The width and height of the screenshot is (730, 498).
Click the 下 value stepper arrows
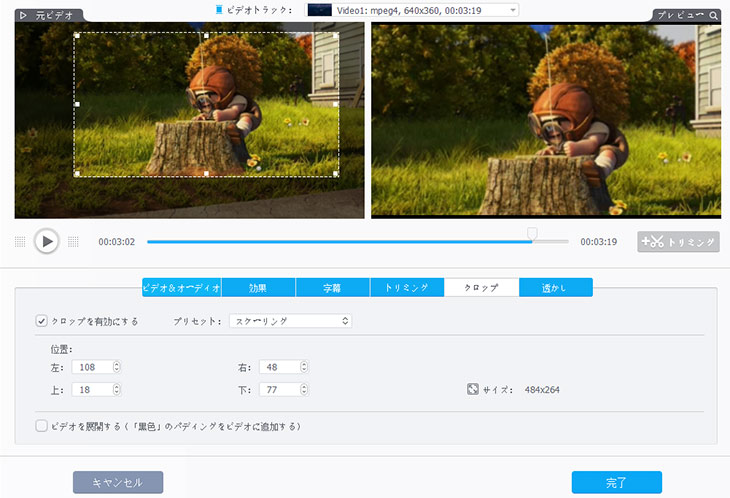304,389
